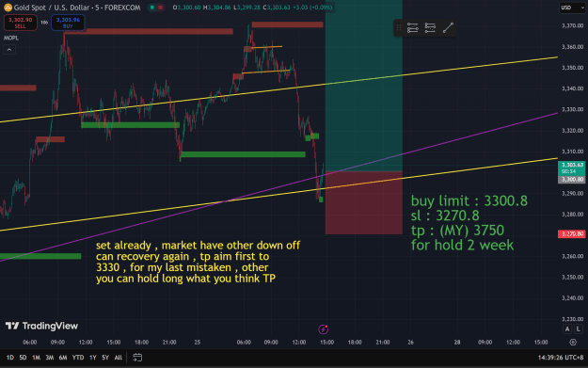Click the green market status dot
588x368 pixels.
click(x=151, y=8)
